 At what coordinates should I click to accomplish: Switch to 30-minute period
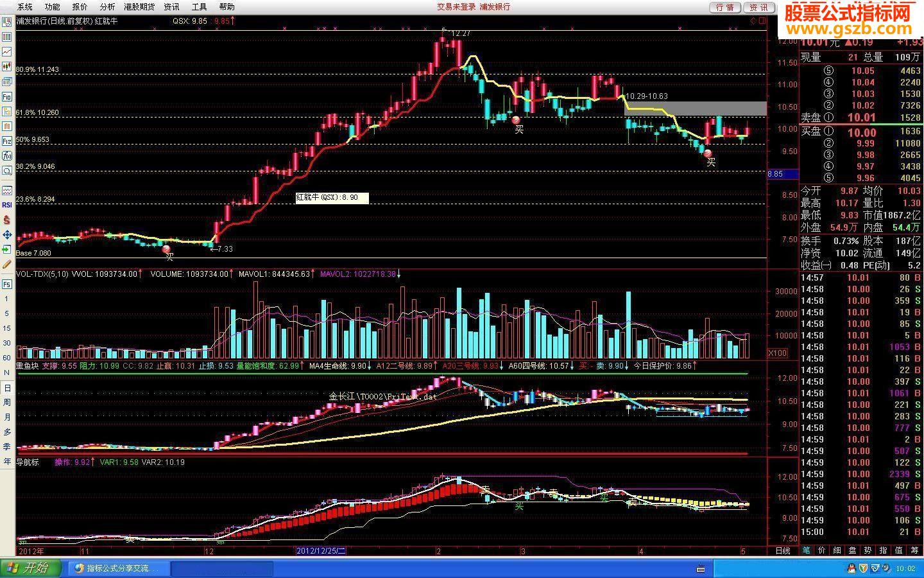[x=7, y=343]
